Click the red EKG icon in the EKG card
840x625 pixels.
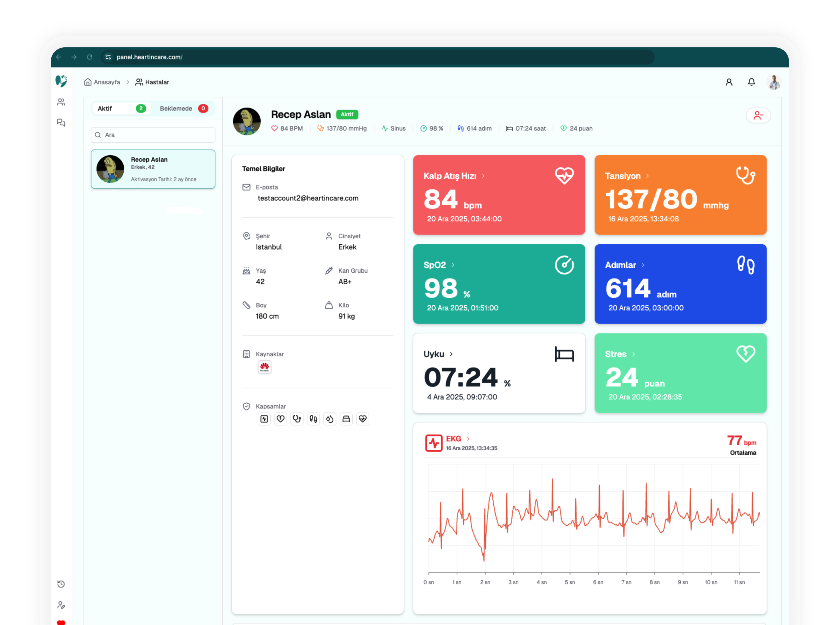434,443
